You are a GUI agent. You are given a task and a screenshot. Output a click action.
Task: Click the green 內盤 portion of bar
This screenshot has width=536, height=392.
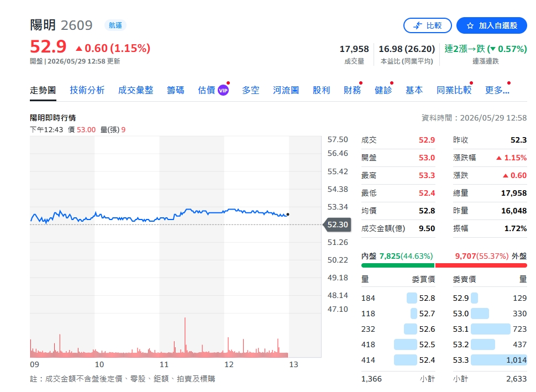point(397,265)
